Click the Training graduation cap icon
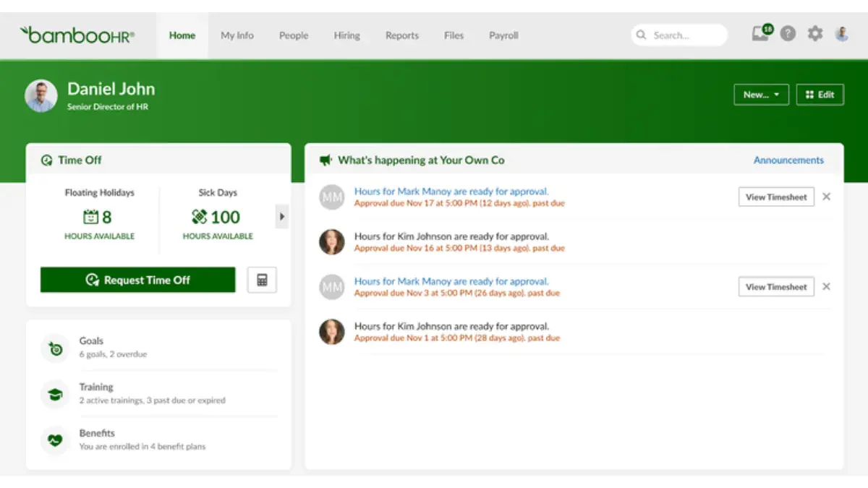Viewport: 868px width, 488px height. click(55, 394)
